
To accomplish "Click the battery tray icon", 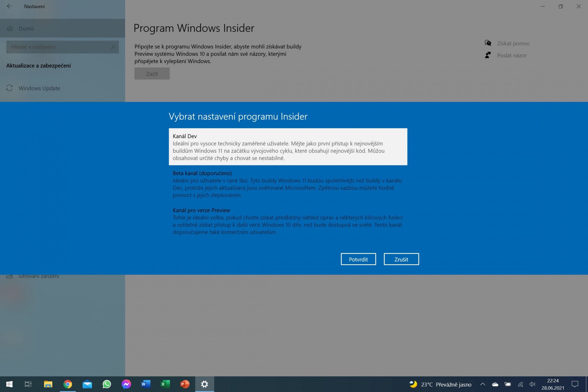I will (x=508, y=384).
